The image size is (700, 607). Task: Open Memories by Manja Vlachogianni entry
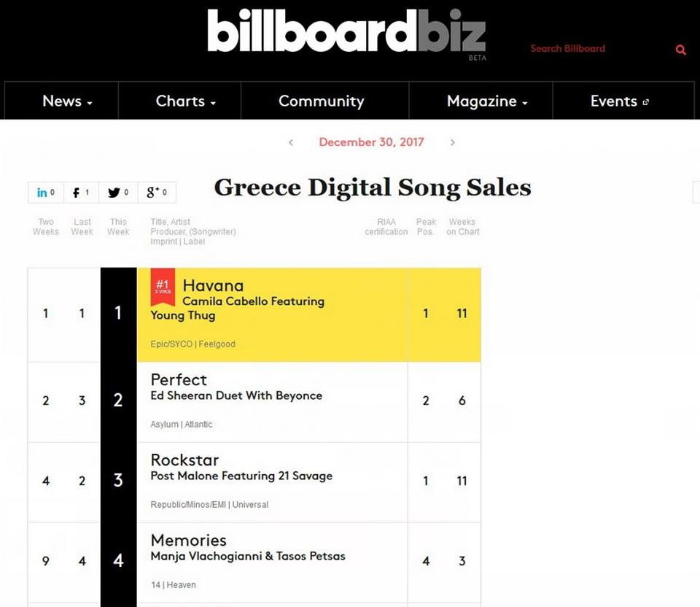click(x=248, y=548)
